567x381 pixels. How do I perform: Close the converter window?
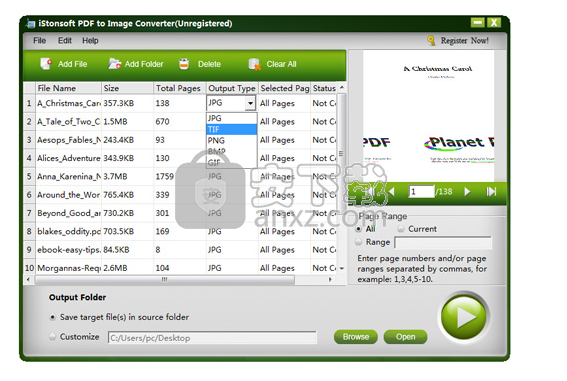(494, 23)
